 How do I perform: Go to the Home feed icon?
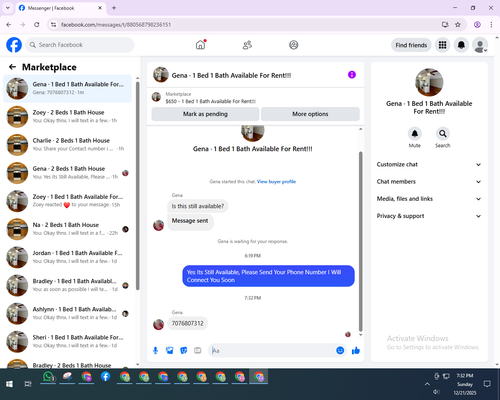tap(200, 45)
